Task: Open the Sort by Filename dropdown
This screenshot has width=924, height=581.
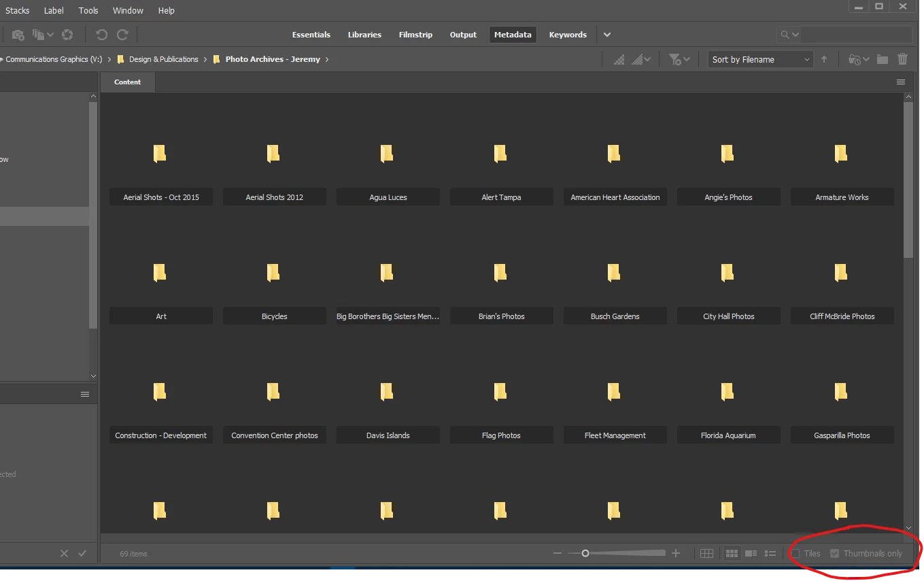Action: click(760, 60)
